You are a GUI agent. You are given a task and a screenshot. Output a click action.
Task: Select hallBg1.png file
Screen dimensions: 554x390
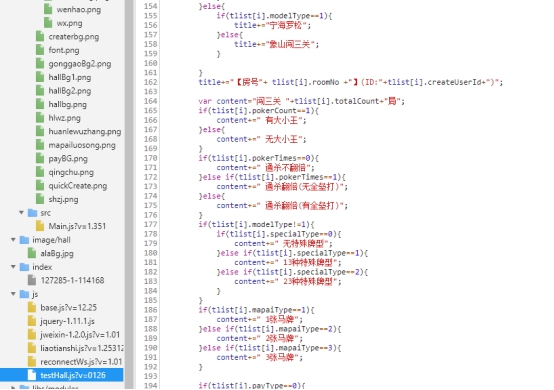[70, 77]
